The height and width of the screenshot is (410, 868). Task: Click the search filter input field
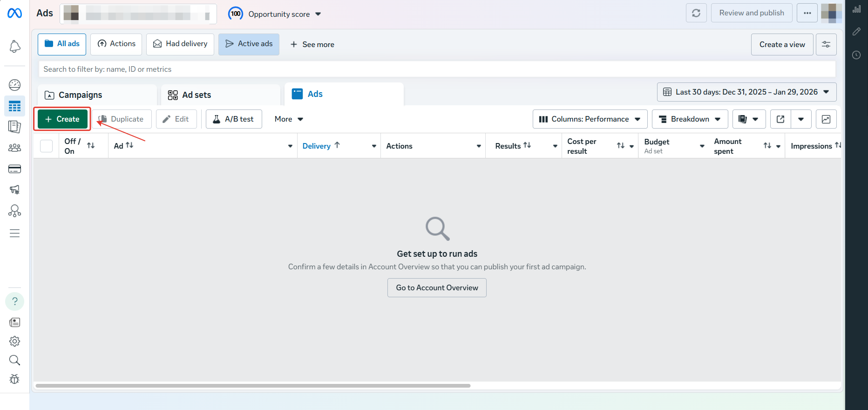click(436, 69)
